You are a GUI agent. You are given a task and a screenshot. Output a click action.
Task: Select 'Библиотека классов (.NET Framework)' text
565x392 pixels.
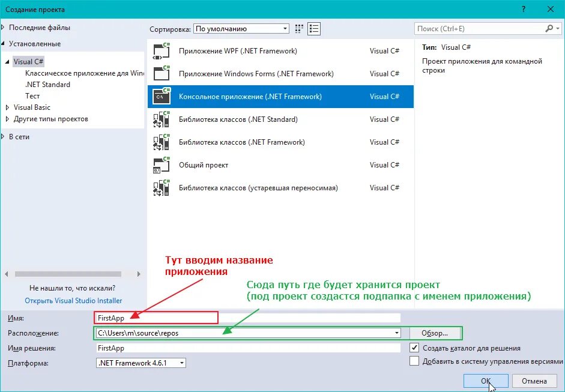pyautogui.click(x=242, y=142)
